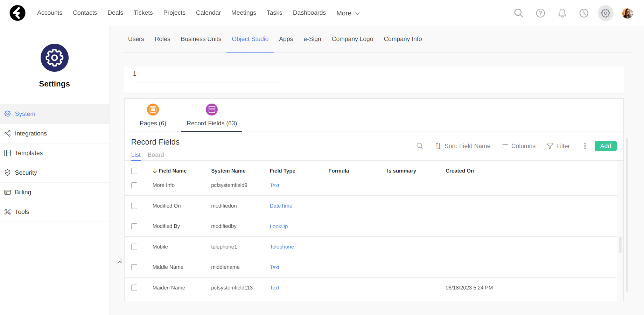Click the Middle Name field name
The height and width of the screenshot is (315, 644).
[x=168, y=267]
